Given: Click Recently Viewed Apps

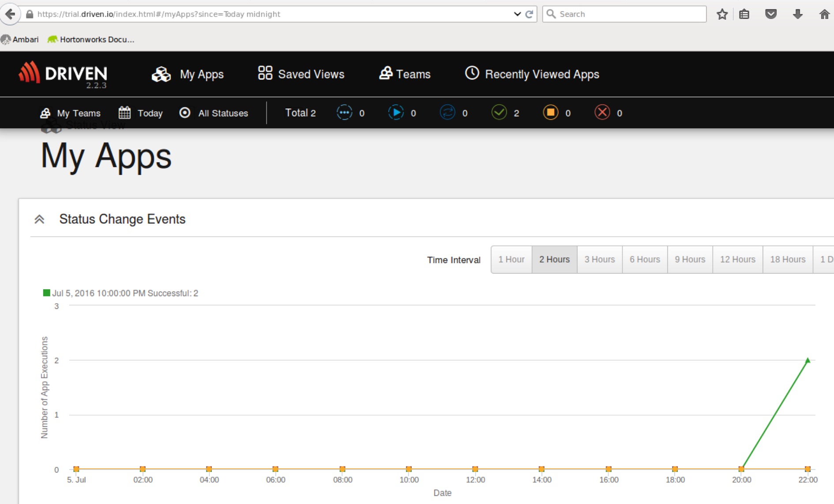Looking at the screenshot, I should tap(532, 74).
